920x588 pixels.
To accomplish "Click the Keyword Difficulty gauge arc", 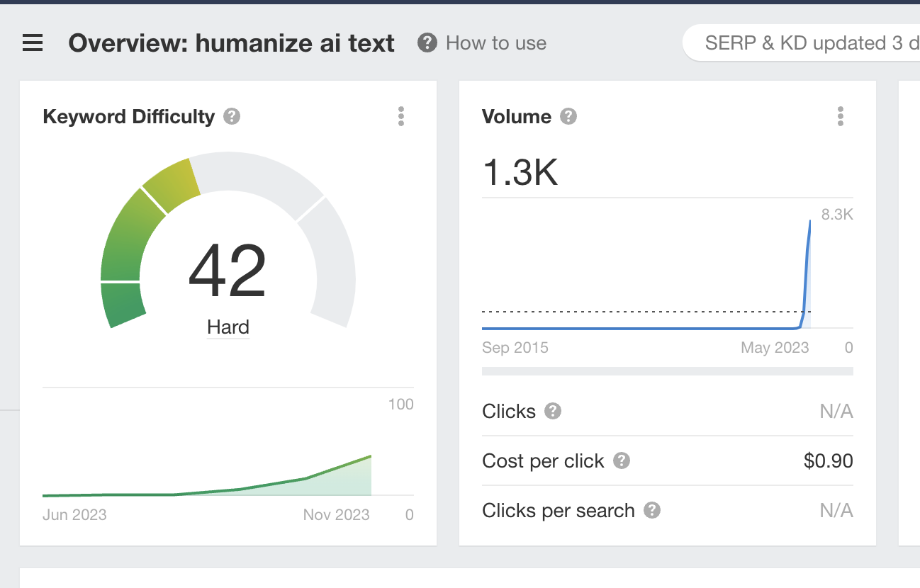I will [125, 241].
